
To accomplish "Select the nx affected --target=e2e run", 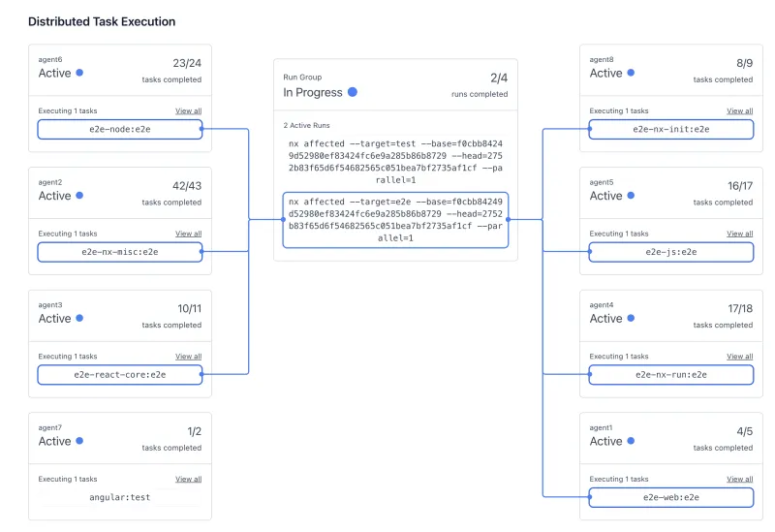I will 395,220.
